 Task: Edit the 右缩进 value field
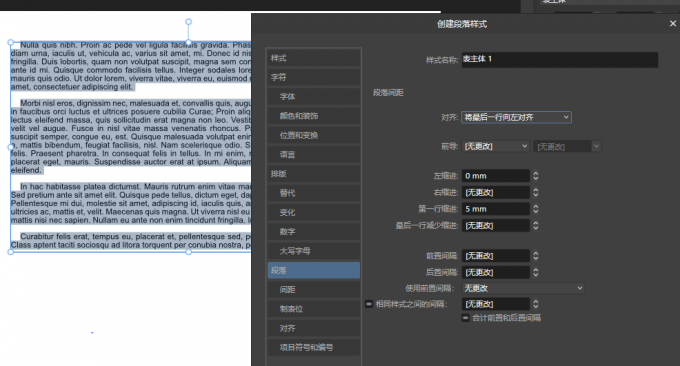tap(495, 192)
